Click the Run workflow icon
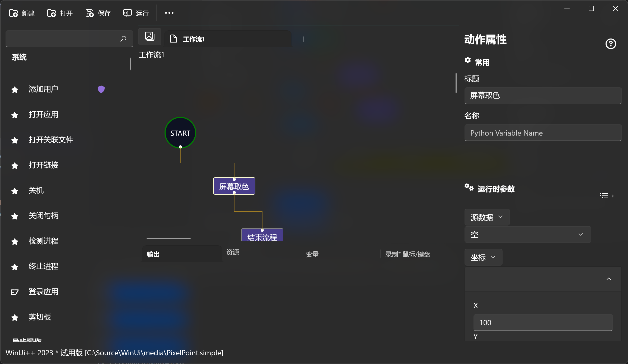This screenshot has width=628, height=364. coord(127,13)
